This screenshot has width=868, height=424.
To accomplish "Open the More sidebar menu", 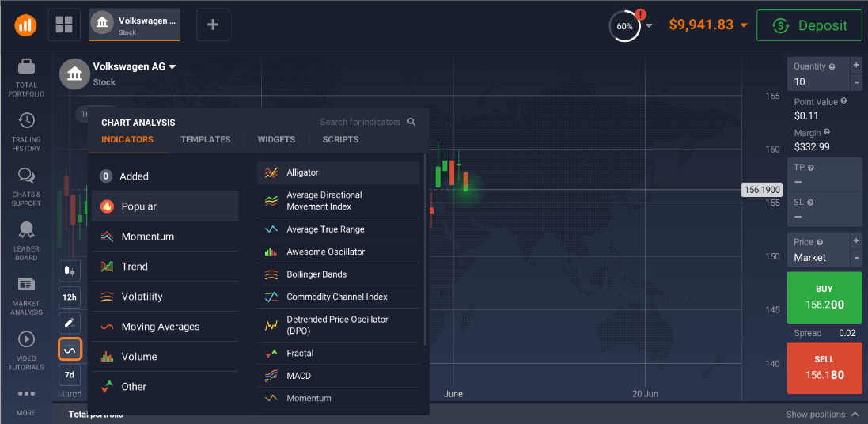I will click(x=26, y=401).
